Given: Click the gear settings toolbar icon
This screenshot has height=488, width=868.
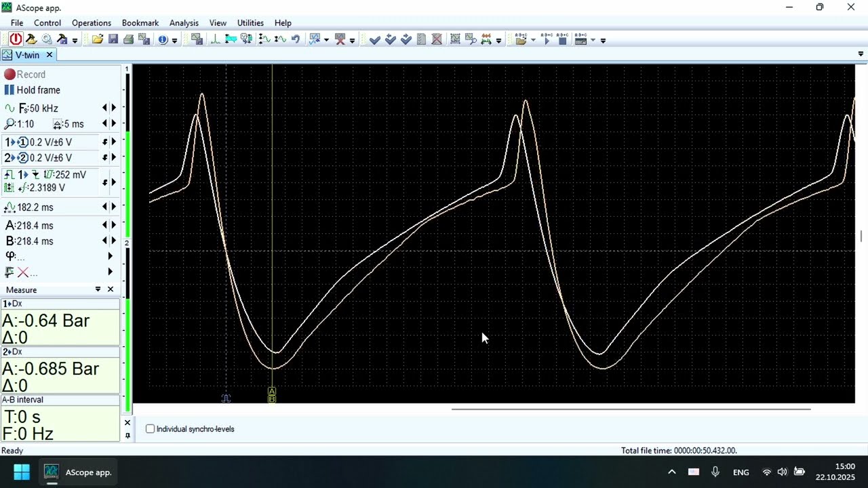Looking at the screenshot, I should [x=47, y=39].
